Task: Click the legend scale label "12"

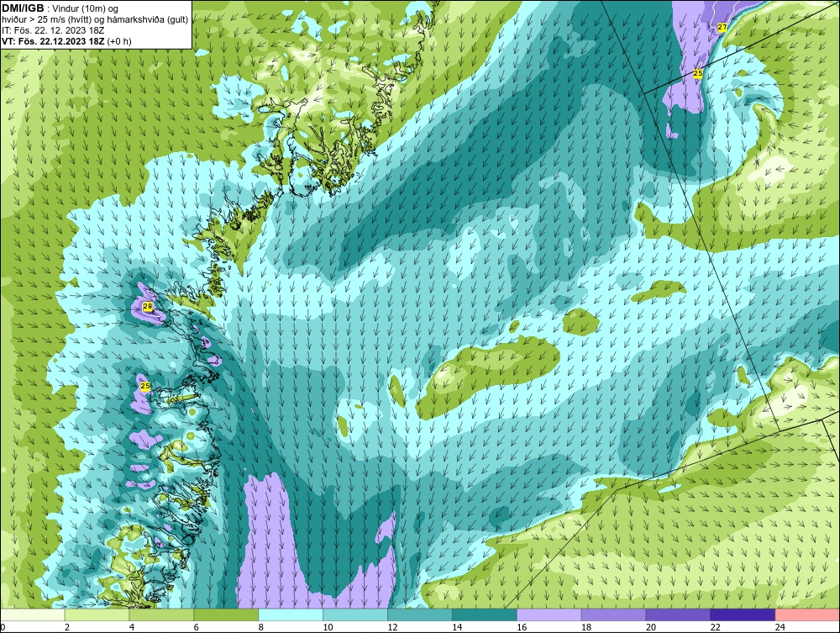Action: (x=392, y=627)
